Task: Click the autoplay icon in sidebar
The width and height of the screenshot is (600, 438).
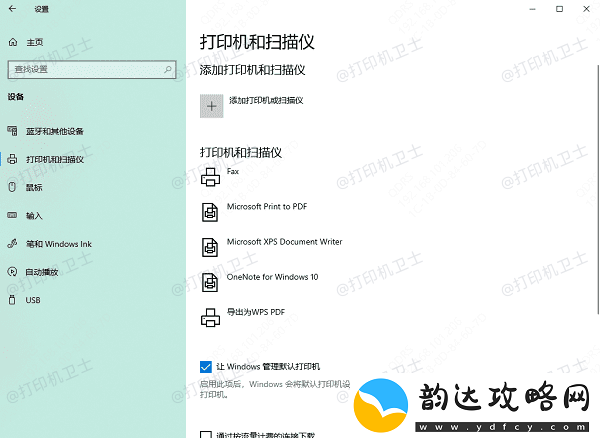Action: click(x=12, y=272)
